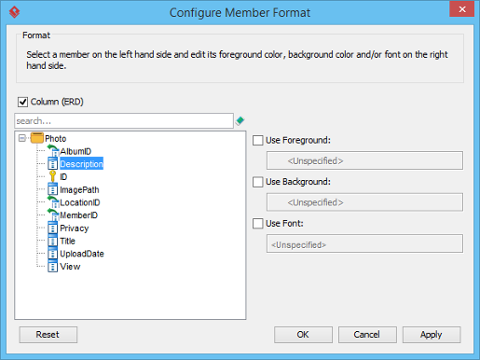Click the Privacy column icon
The image size is (480, 360).
(53, 228)
